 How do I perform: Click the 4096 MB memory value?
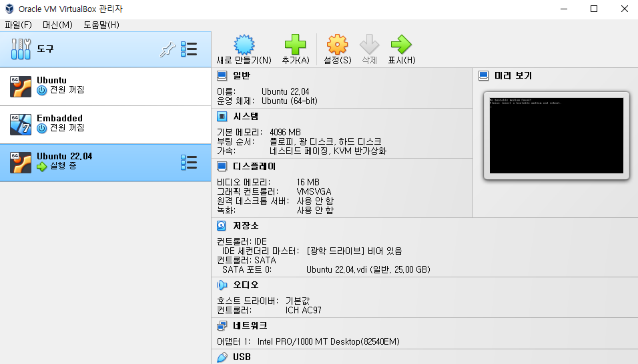(285, 132)
